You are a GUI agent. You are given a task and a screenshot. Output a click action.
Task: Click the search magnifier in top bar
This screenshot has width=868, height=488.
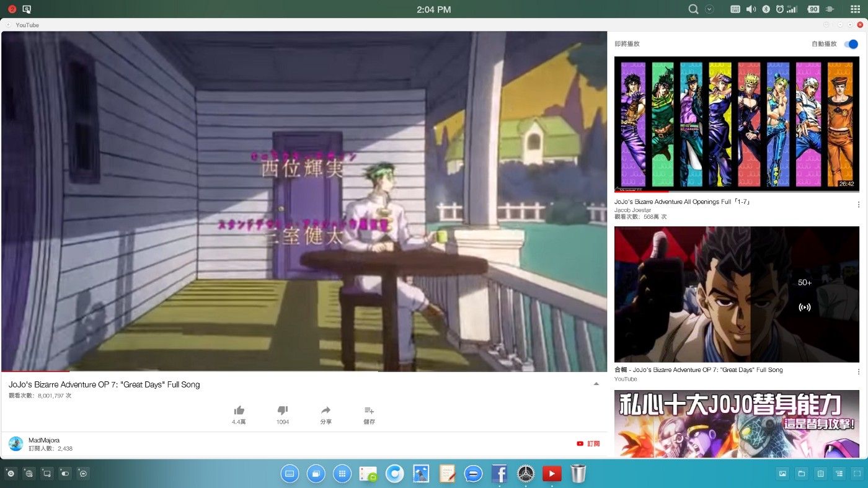(x=694, y=9)
